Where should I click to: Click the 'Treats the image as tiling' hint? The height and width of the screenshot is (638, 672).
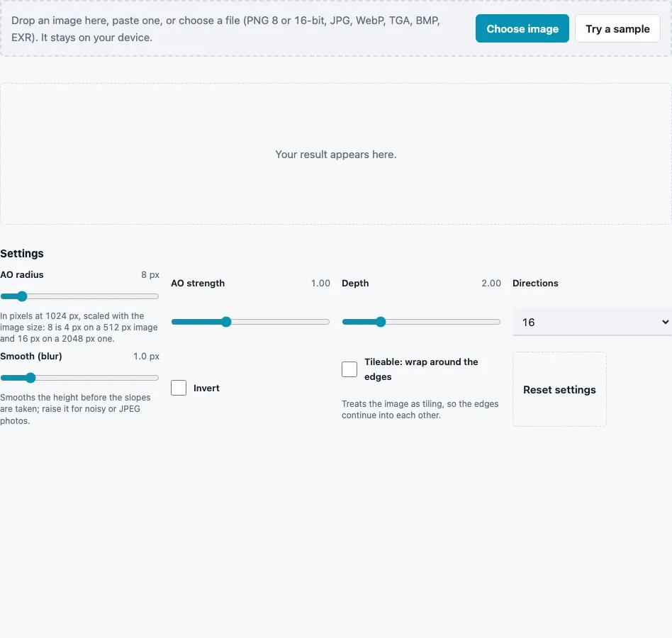420,409
